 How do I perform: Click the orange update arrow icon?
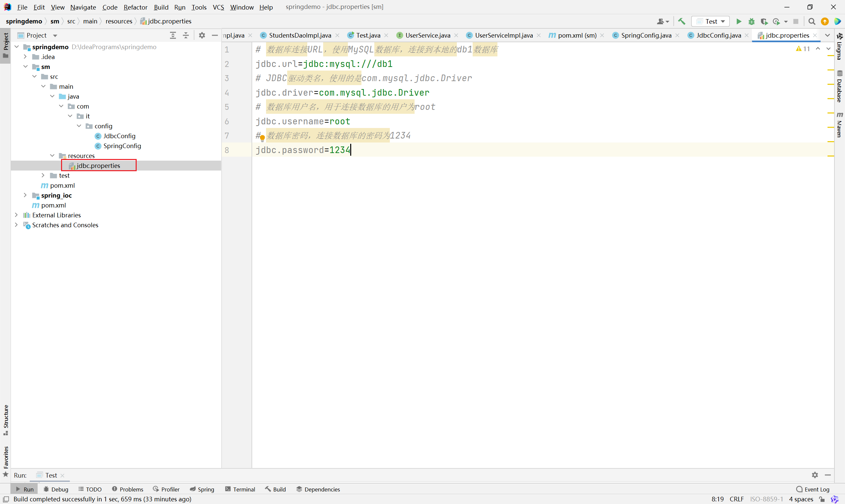(825, 21)
